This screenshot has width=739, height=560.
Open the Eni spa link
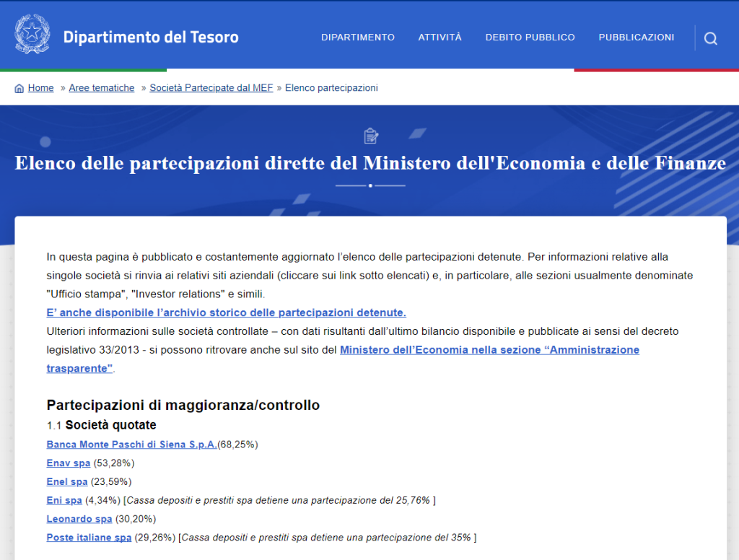(x=64, y=500)
